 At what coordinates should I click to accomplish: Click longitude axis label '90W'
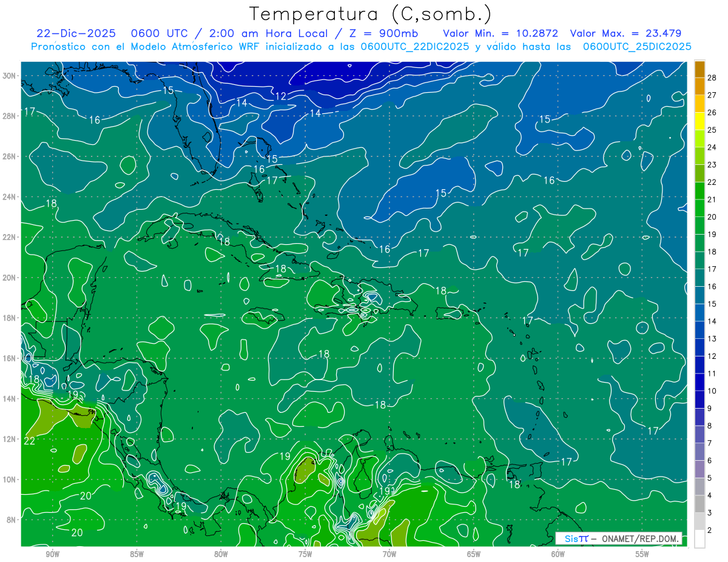point(52,554)
